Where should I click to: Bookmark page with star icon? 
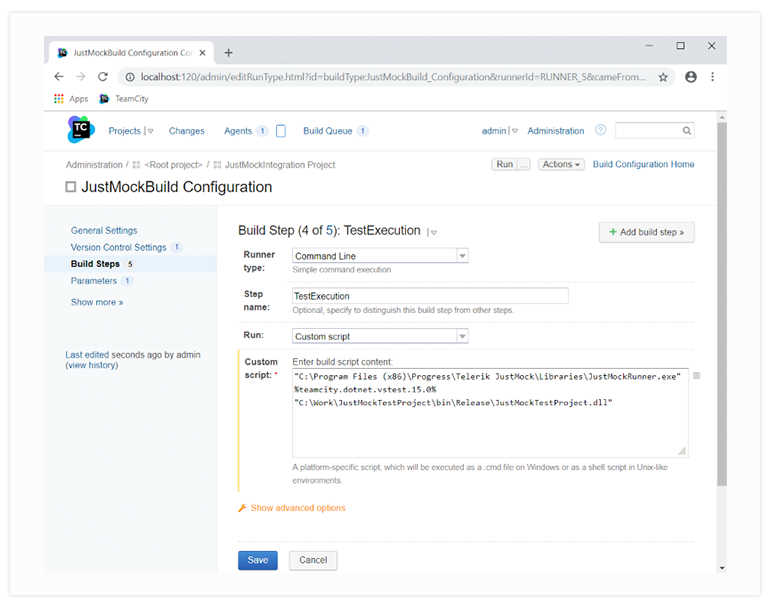(663, 77)
